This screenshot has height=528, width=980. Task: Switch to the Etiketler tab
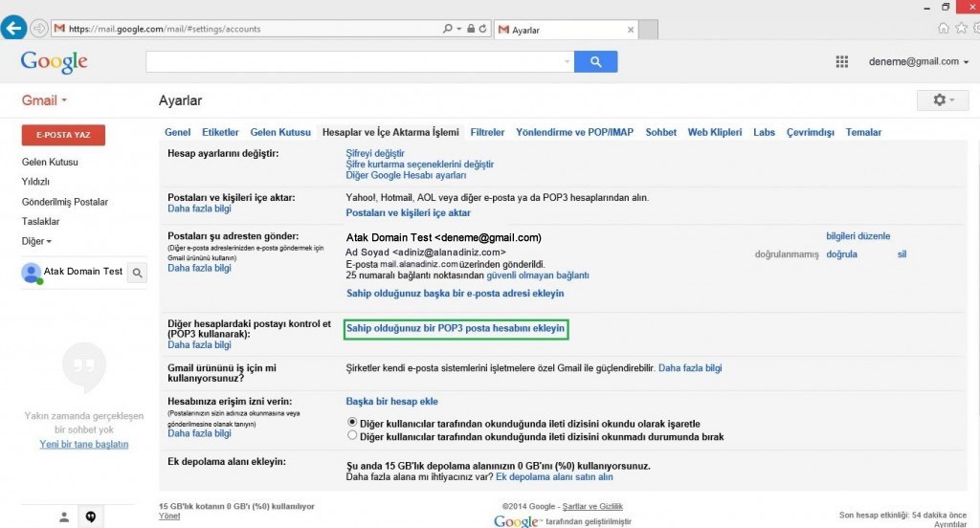[x=220, y=132]
